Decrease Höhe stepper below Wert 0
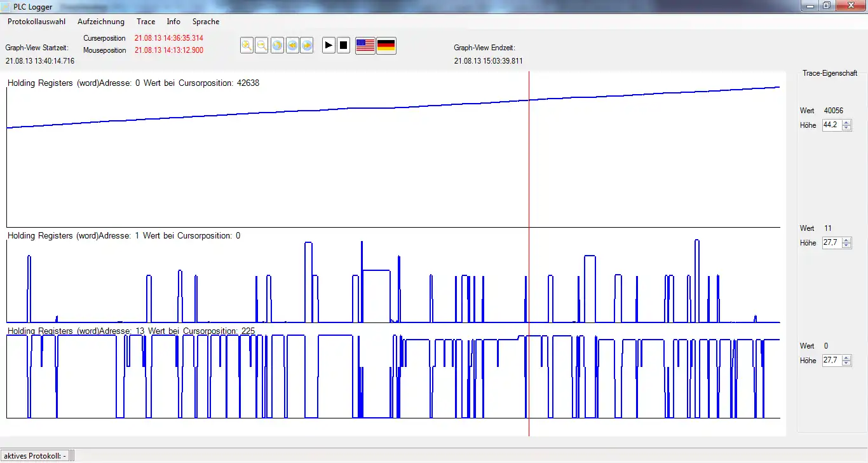Screen dimensions: 868x463 [846, 363]
